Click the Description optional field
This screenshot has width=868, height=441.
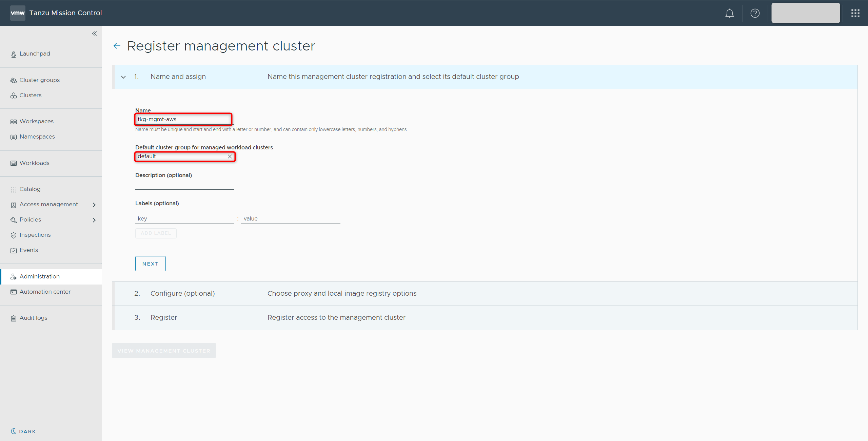(184, 185)
